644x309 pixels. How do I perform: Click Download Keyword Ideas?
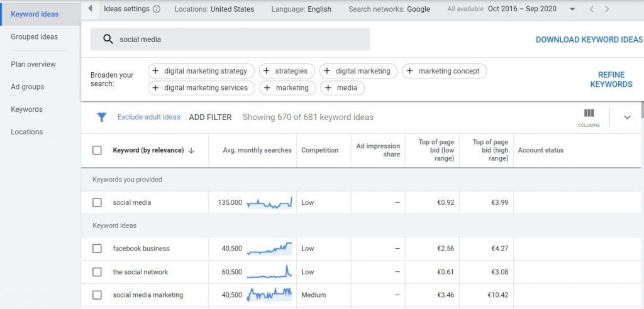click(x=589, y=40)
